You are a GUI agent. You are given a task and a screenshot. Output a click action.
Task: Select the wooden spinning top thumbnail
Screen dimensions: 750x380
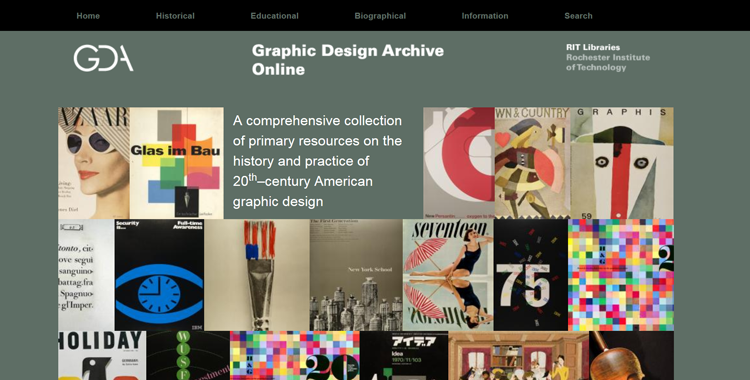tap(631, 355)
